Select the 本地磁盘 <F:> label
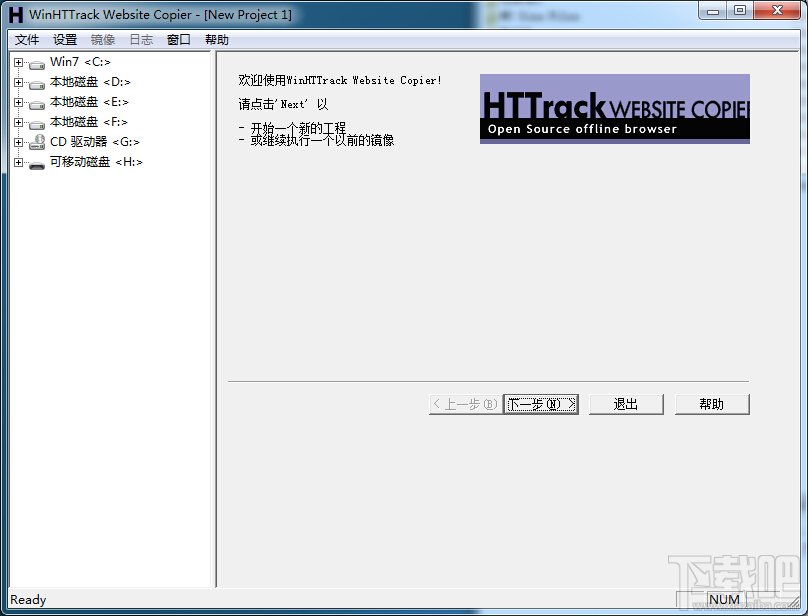 click(89, 122)
